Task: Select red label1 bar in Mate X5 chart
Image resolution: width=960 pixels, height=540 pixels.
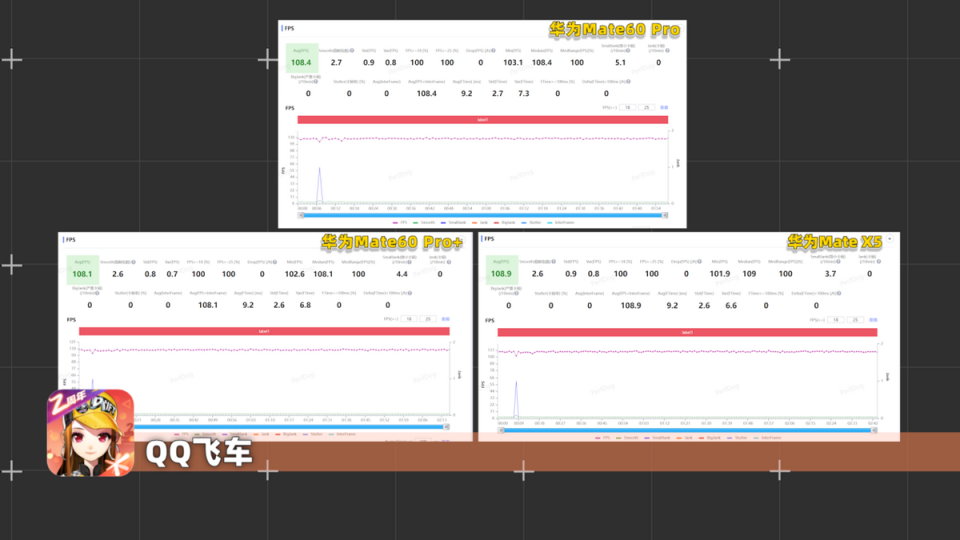Action: pyautogui.click(x=687, y=332)
